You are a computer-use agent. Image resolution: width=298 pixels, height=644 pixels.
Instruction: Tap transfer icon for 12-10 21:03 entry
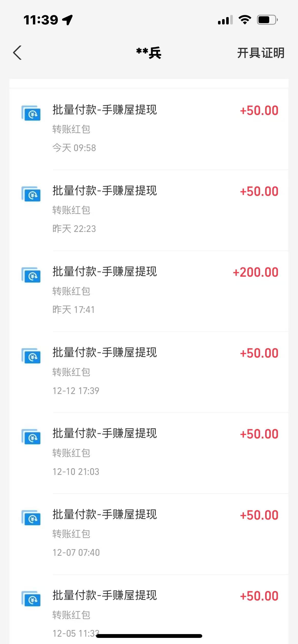pos(31,437)
